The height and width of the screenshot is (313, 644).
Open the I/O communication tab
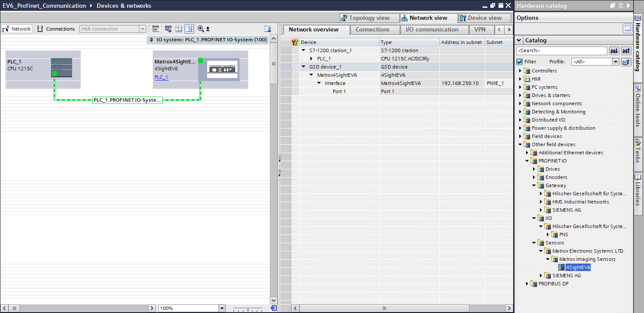(432, 30)
